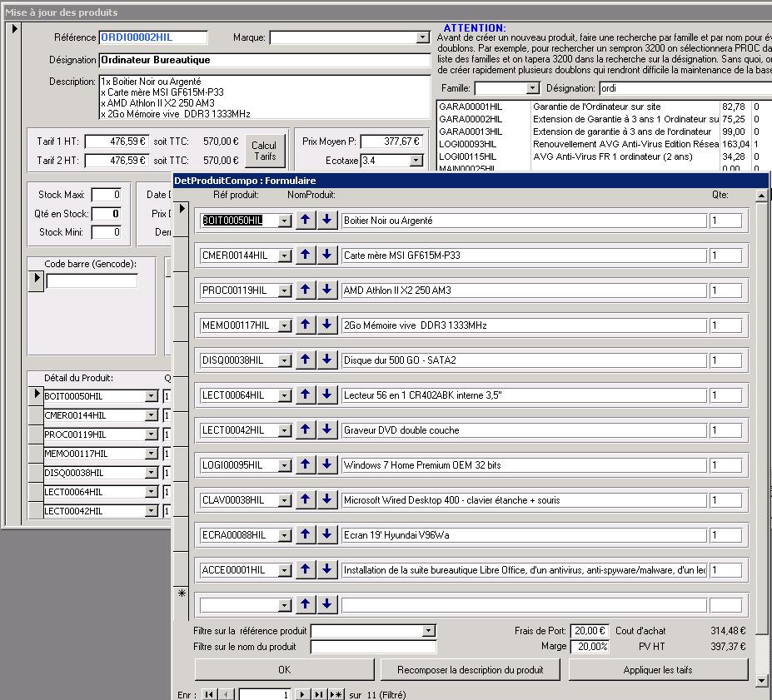772x700 pixels.
Task: Move DISQ00038HIL down one position
Action: 327,360
